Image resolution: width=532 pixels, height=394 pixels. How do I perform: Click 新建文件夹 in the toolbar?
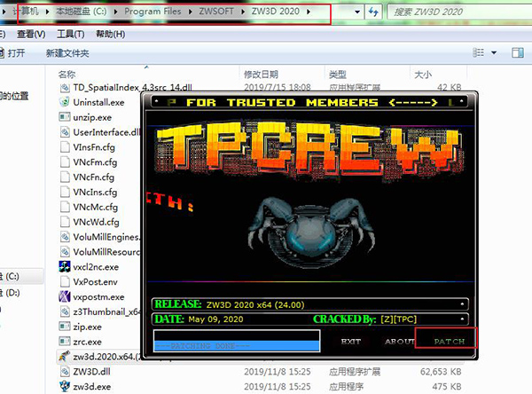point(67,53)
